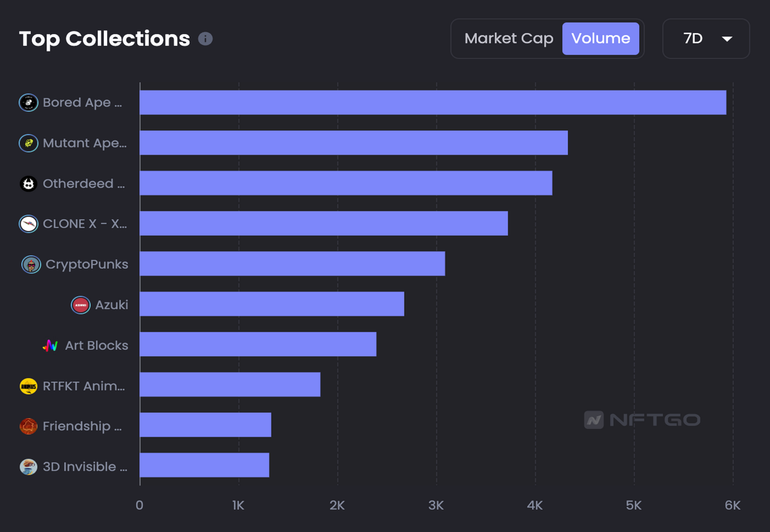Click the Mutant Ape collection icon
This screenshot has width=770, height=532.
tap(28, 143)
